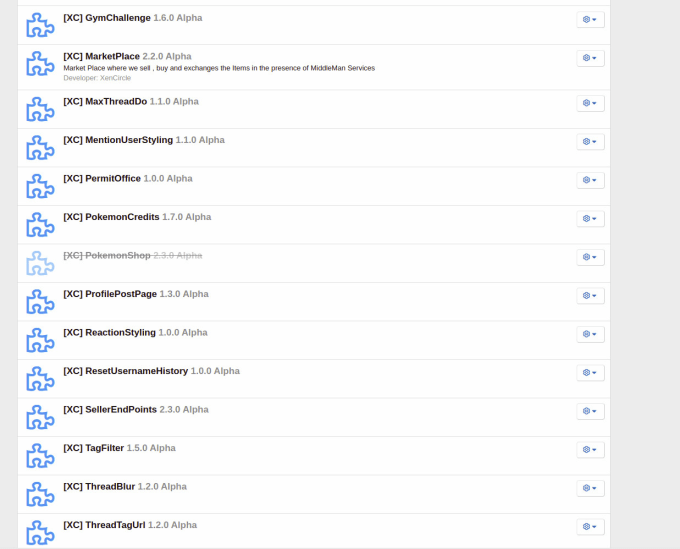Screen dimensions: 680x549
Task: Open the gear dropdown for SellerEndPoints
Action: (x=590, y=411)
